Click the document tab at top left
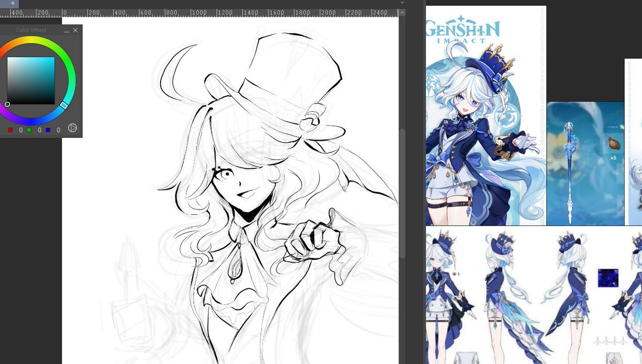 tap(9, 3)
